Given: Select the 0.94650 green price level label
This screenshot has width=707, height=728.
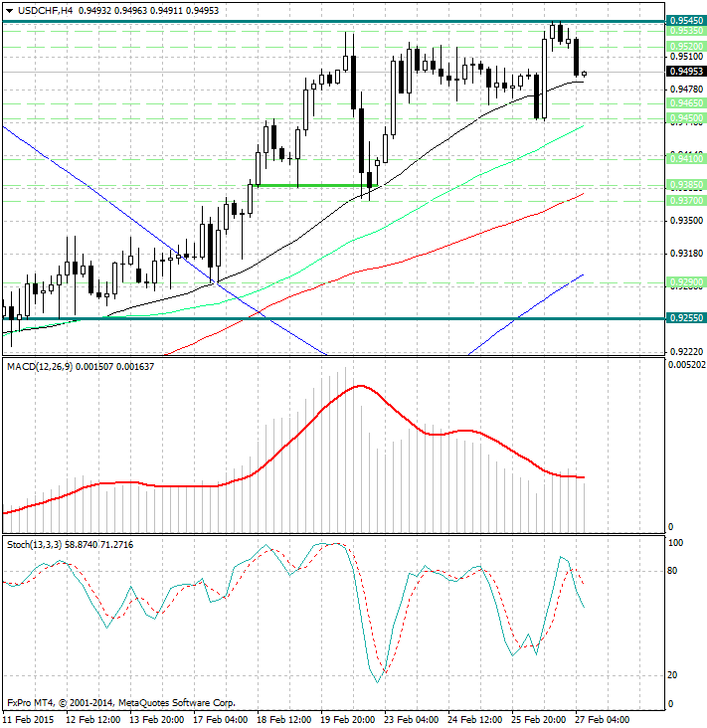Looking at the screenshot, I should (x=686, y=102).
